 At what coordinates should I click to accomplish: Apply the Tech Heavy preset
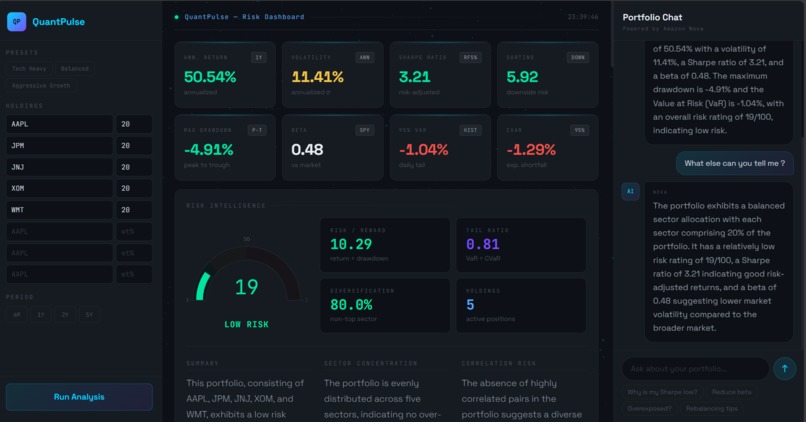click(29, 68)
